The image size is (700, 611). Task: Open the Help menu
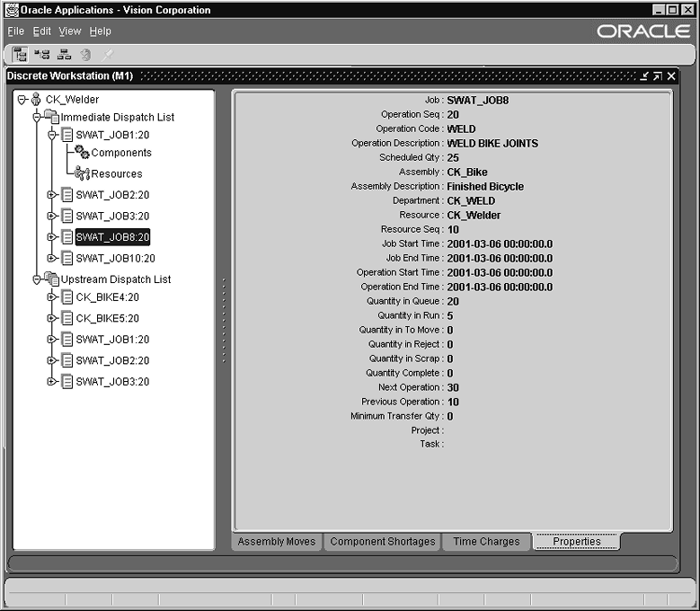point(100,31)
